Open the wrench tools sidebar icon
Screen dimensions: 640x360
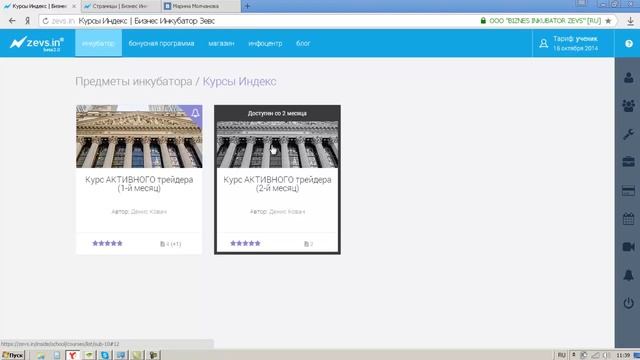click(x=629, y=134)
